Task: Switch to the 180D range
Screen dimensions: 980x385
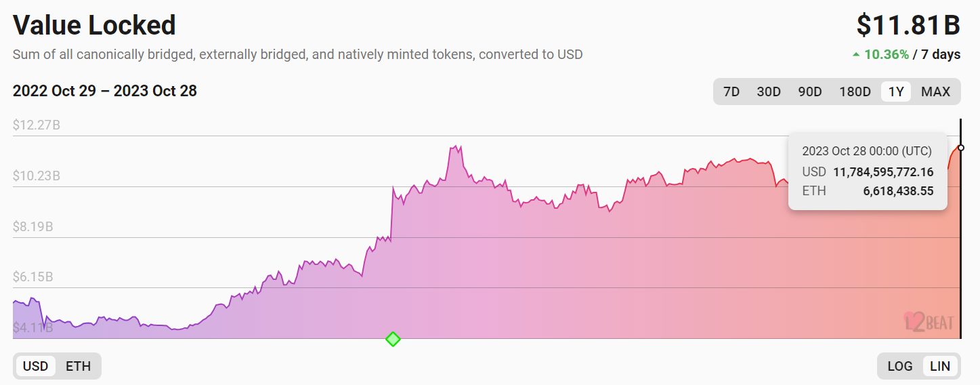Action: click(855, 92)
